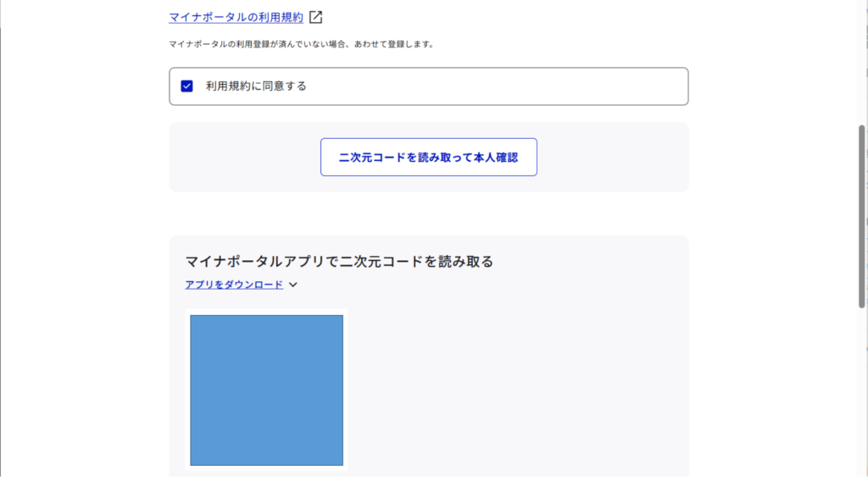Click the heading マイナポータルアプリで二次元コードを読み取る
This screenshot has height=477, width=868.
click(339, 261)
